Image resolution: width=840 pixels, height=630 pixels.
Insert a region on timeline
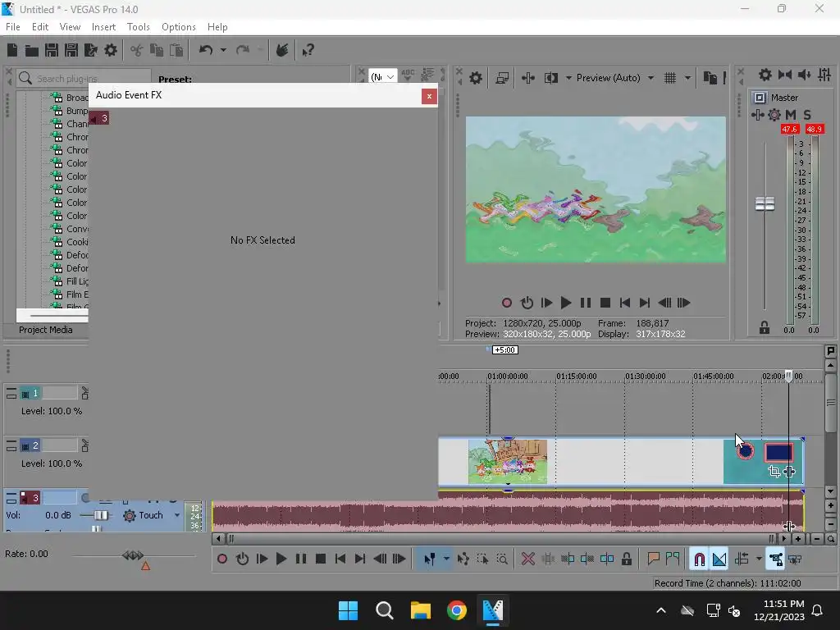[x=673, y=559]
